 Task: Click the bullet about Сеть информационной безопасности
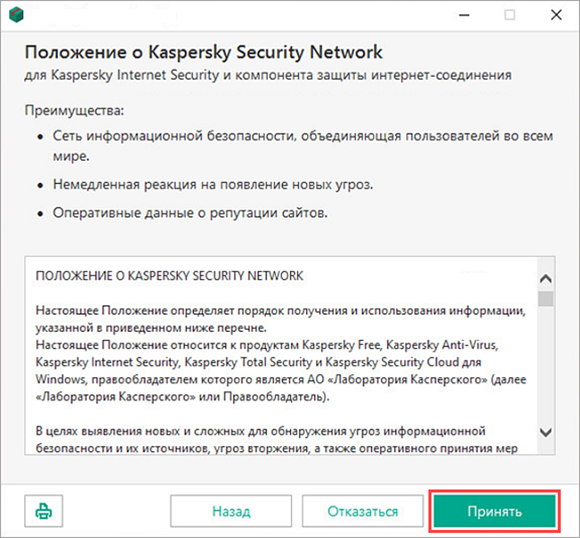point(303,146)
